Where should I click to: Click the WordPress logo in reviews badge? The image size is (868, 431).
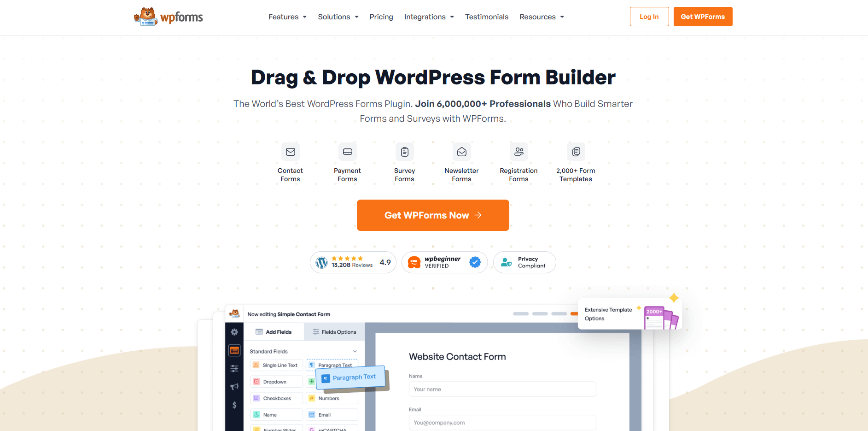(322, 263)
